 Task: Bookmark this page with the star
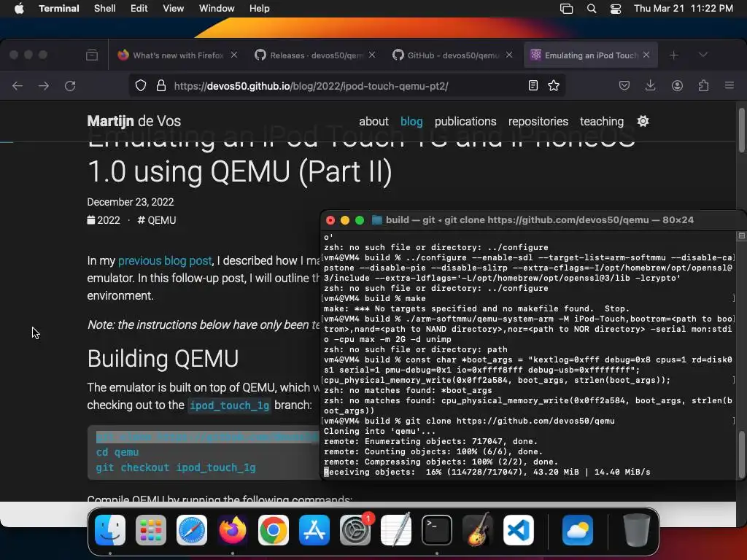(554, 86)
